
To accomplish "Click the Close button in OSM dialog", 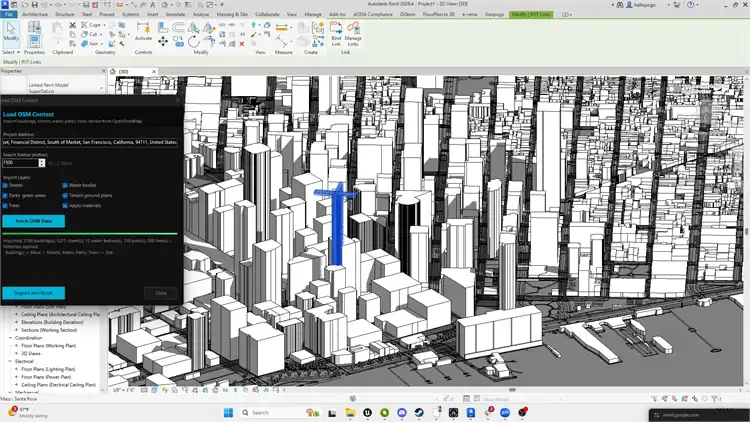I will 161,293.
